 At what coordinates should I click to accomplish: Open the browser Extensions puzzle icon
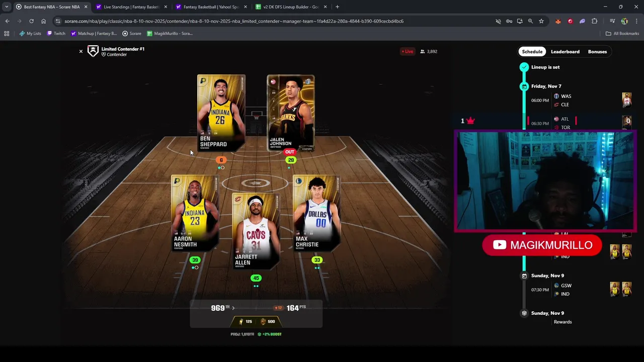tap(595, 21)
